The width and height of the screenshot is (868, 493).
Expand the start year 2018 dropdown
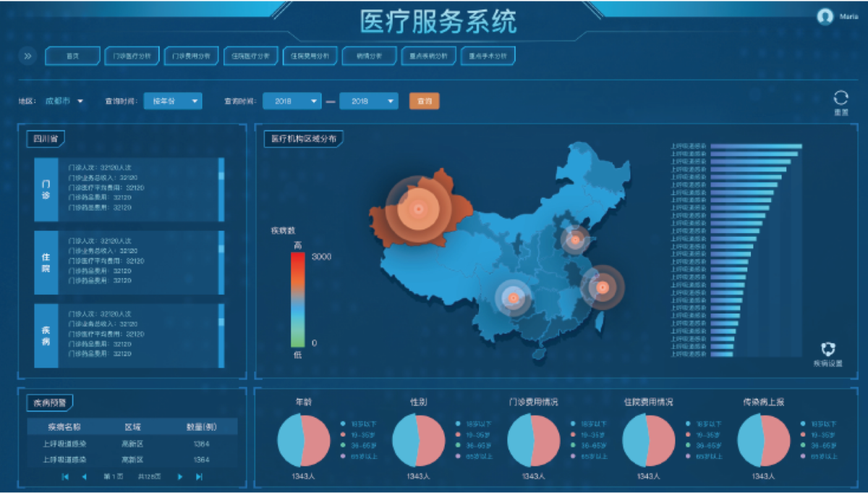coord(292,101)
